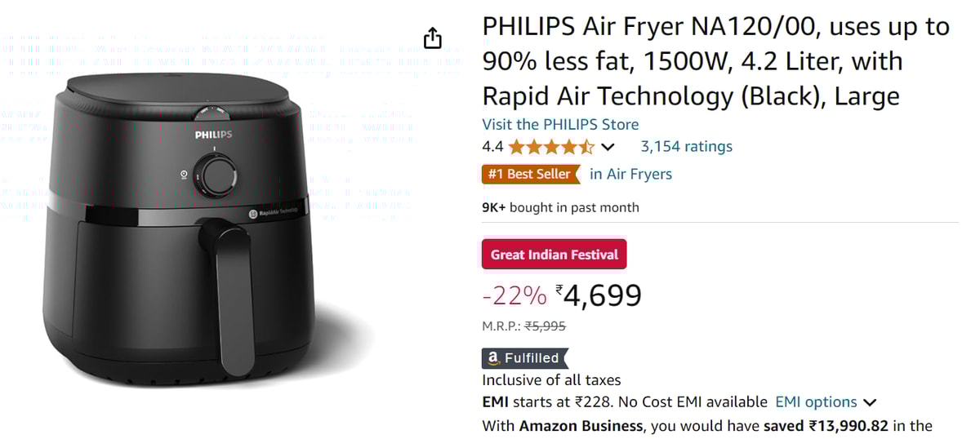Click the share icon above product image

click(x=433, y=38)
